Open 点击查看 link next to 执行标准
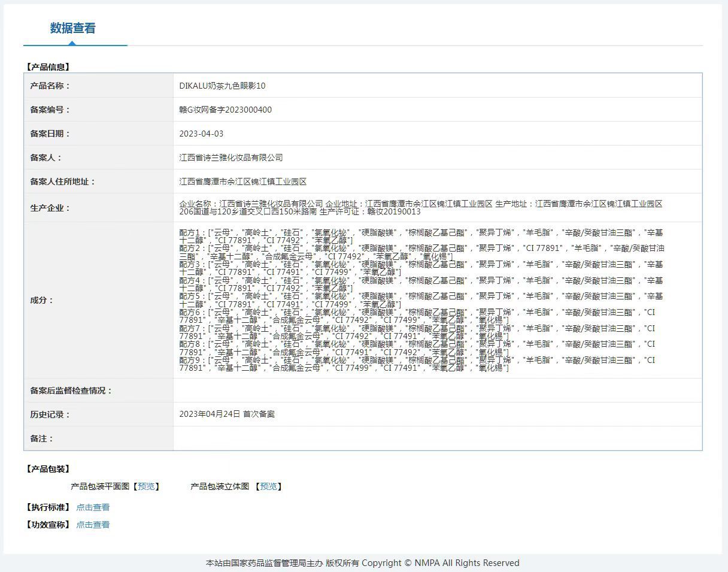Image resolution: width=728 pixels, height=572 pixels. click(x=93, y=507)
